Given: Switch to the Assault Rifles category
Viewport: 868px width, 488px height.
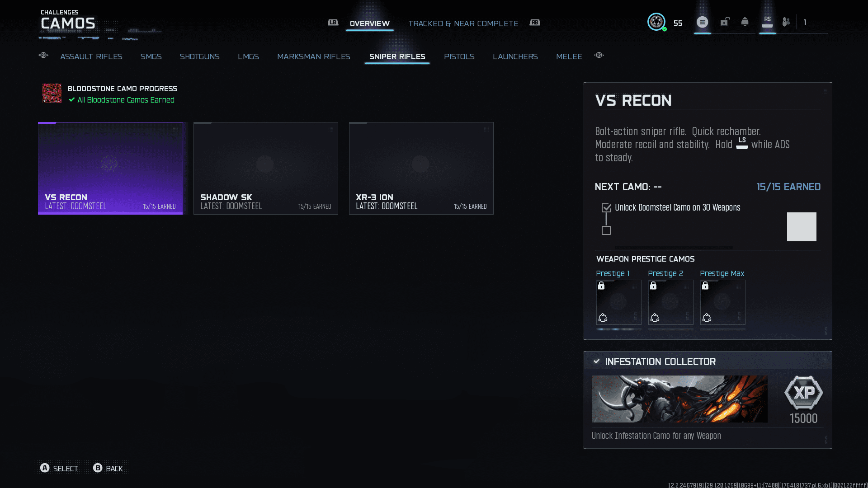Looking at the screenshot, I should click(x=91, y=56).
